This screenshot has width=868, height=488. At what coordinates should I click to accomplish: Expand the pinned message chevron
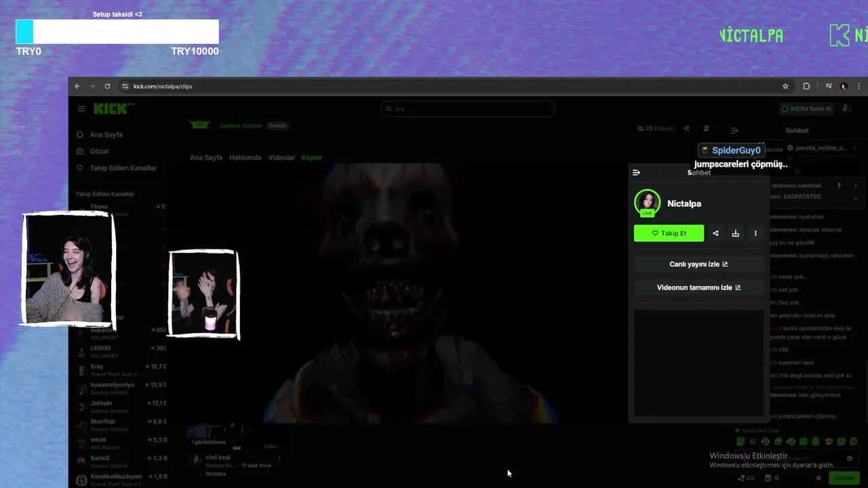tap(856, 199)
